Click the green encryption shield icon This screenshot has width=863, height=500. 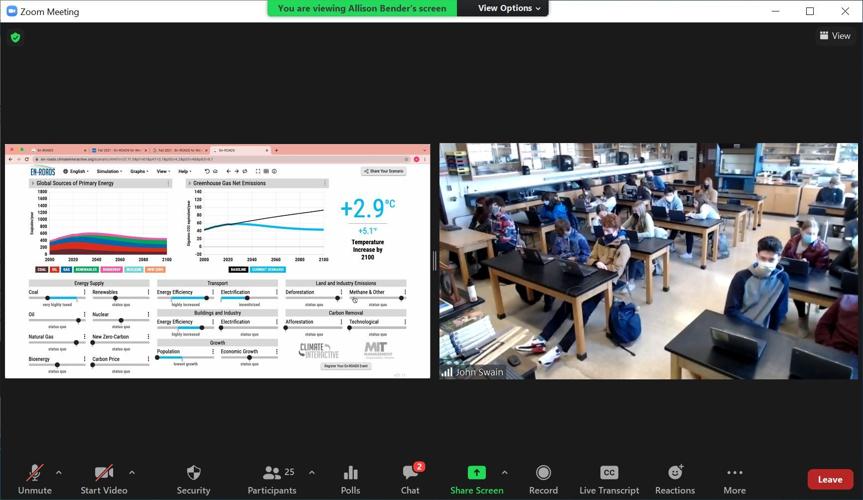click(15, 37)
